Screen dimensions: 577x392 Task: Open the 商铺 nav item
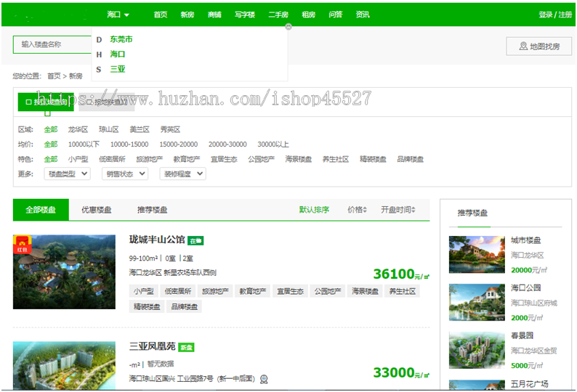(214, 15)
